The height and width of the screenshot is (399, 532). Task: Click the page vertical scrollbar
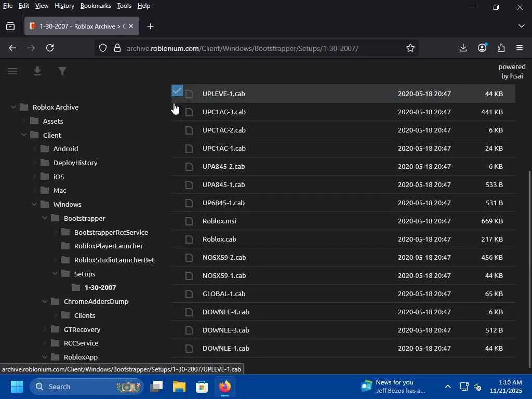tap(529, 269)
